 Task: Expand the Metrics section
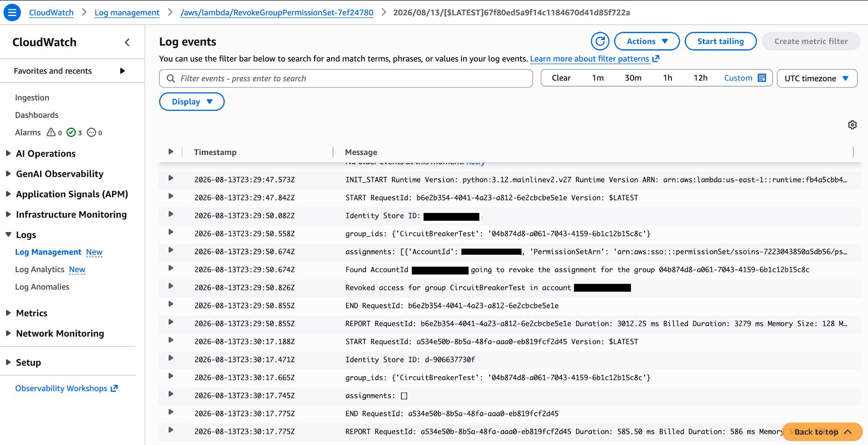[x=8, y=313]
